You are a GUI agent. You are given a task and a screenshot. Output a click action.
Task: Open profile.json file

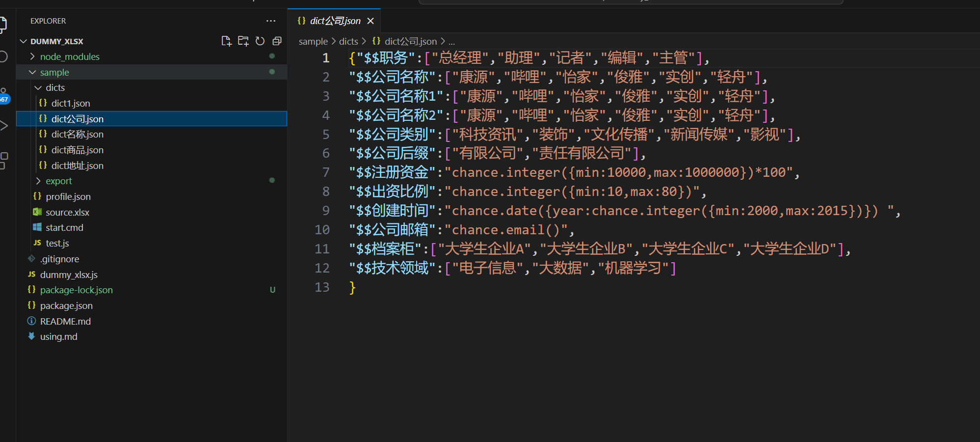coord(152,196)
